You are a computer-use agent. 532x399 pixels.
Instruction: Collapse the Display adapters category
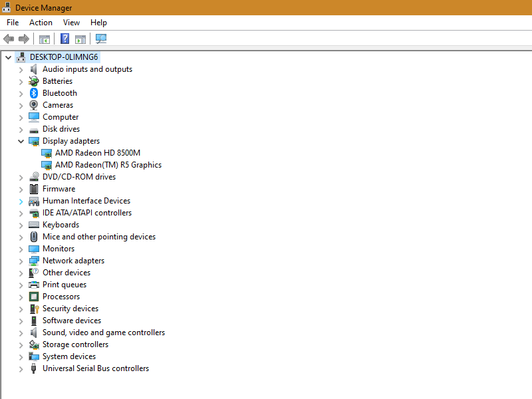[x=21, y=141]
